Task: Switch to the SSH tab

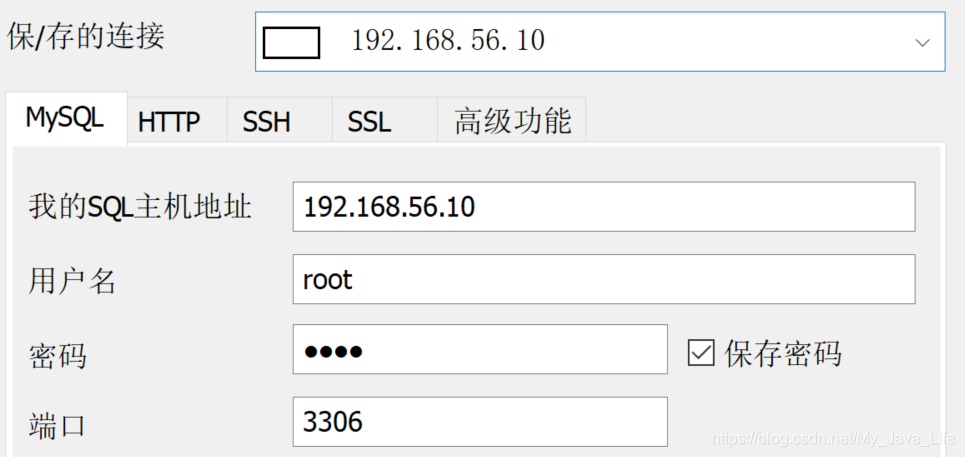Action: click(x=280, y=121)
